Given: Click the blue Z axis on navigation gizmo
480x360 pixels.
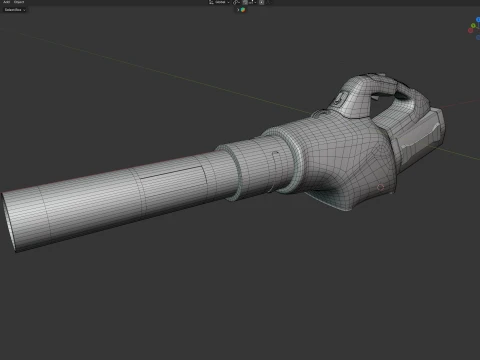Looking at the screenshot, I should click(x=478, y=20).
